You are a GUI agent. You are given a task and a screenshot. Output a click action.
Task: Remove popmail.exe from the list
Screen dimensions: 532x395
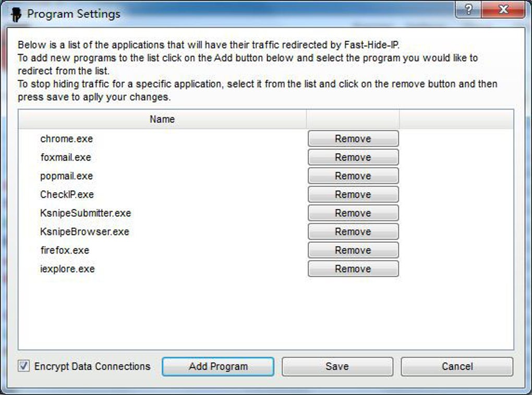[x=353, y=176]
